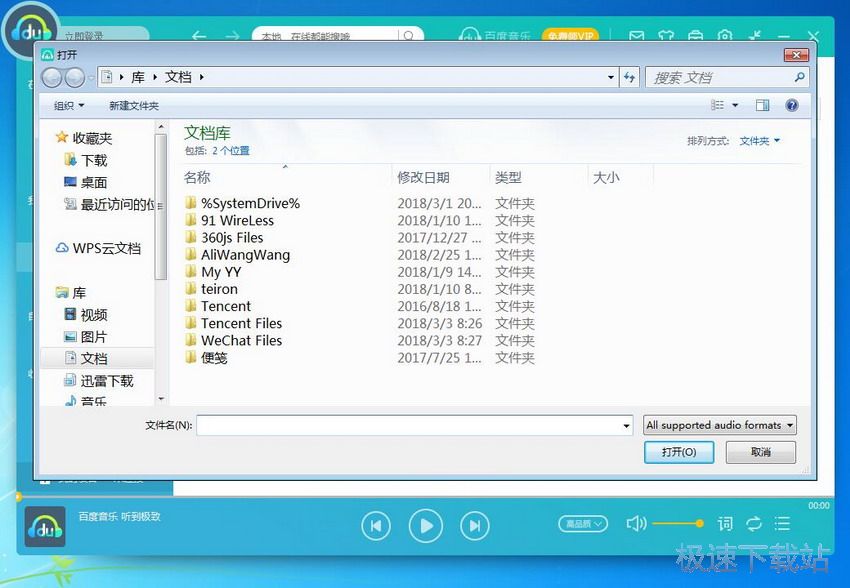Open the dialog help question-mark icon

[791, 105]
